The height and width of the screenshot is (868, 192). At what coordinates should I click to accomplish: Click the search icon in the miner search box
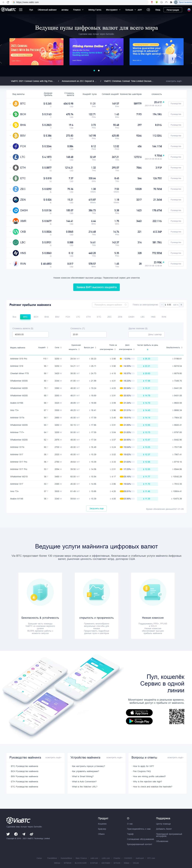point(126,305)
